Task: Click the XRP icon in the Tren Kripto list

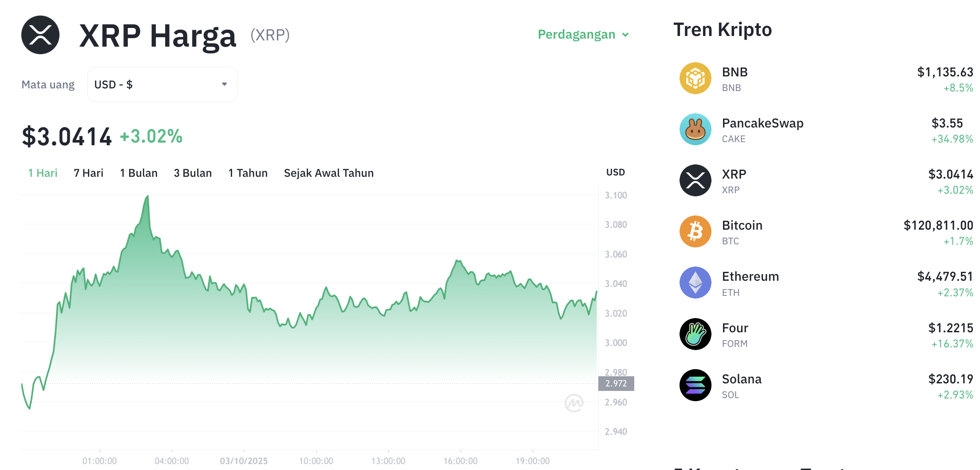Action: (695, 180)
